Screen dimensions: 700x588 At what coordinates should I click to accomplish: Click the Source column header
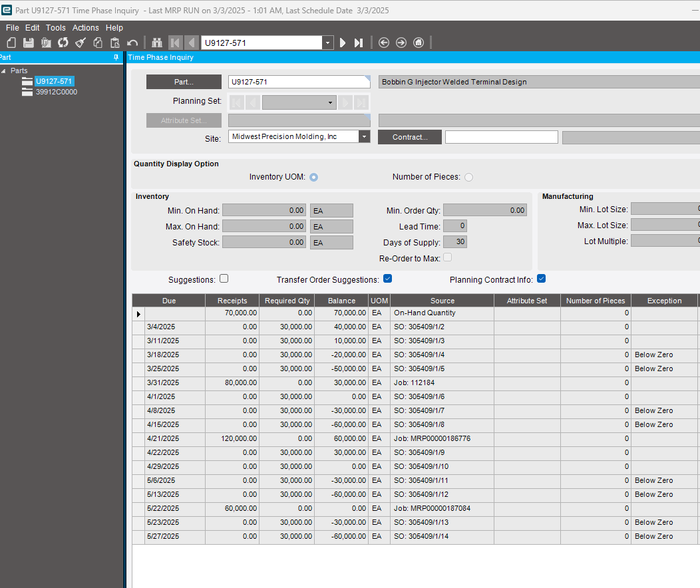442,301
